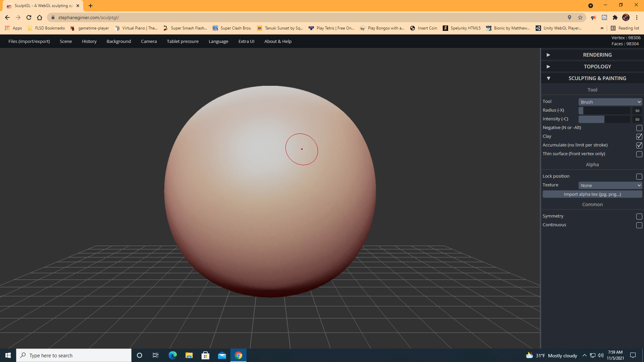The image size is (644, 362).
Task: Open Tanuki Sunset bookmark
Action: 280,28
